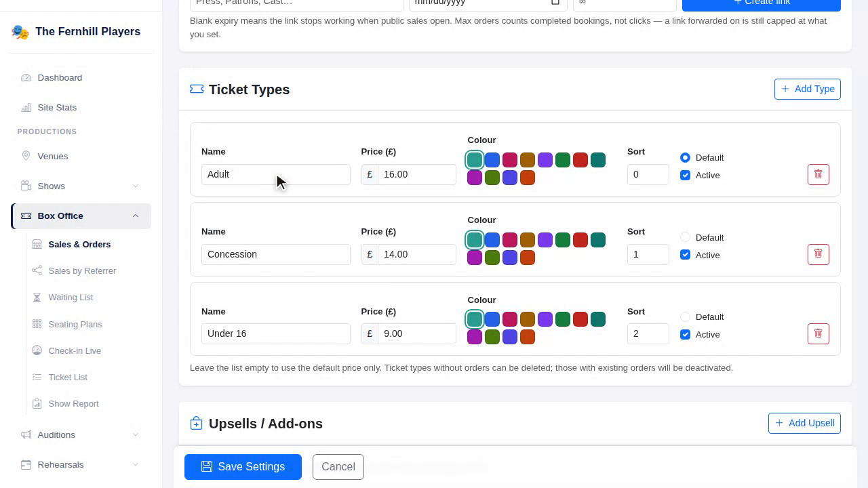Pick the orange-red swatch for Under 16
Image resolution: width=868 pixels, height=488 pixels.
(528, 337)
